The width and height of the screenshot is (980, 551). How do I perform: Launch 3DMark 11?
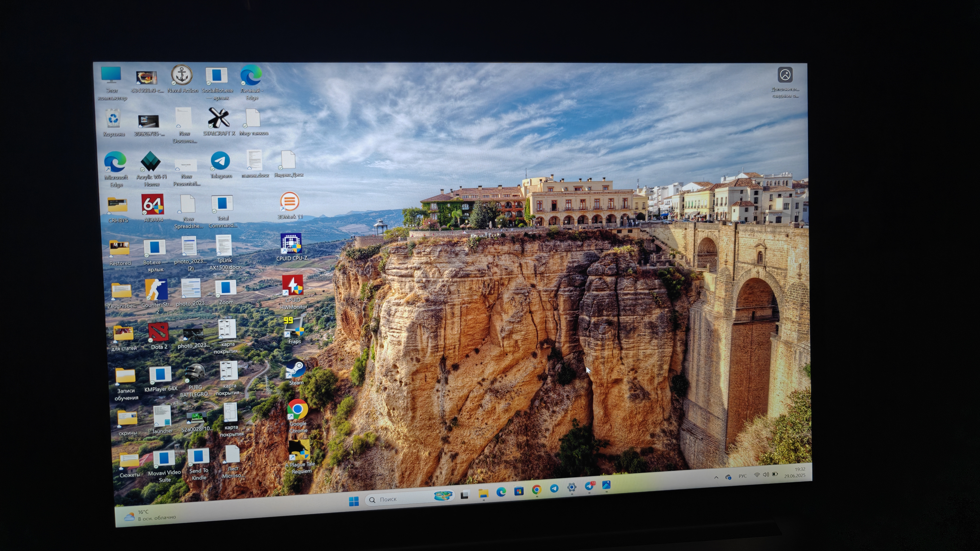[x=290, y=206]
